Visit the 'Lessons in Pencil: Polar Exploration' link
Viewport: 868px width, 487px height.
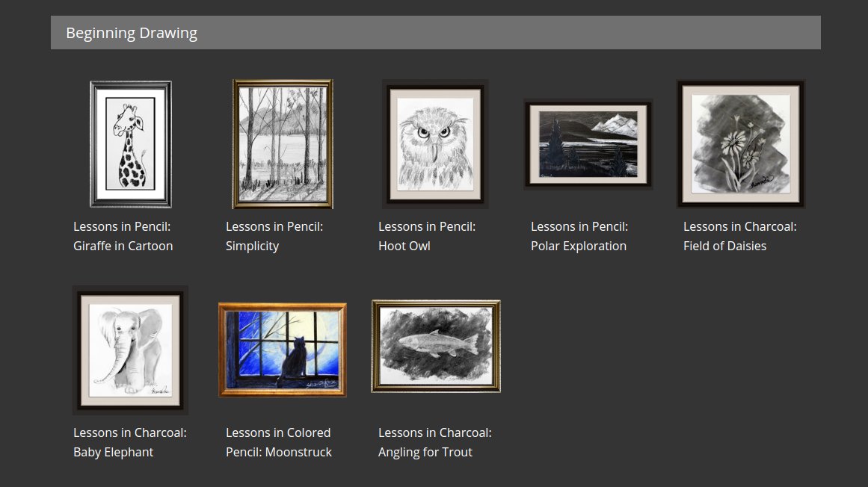tap(579, 236)
